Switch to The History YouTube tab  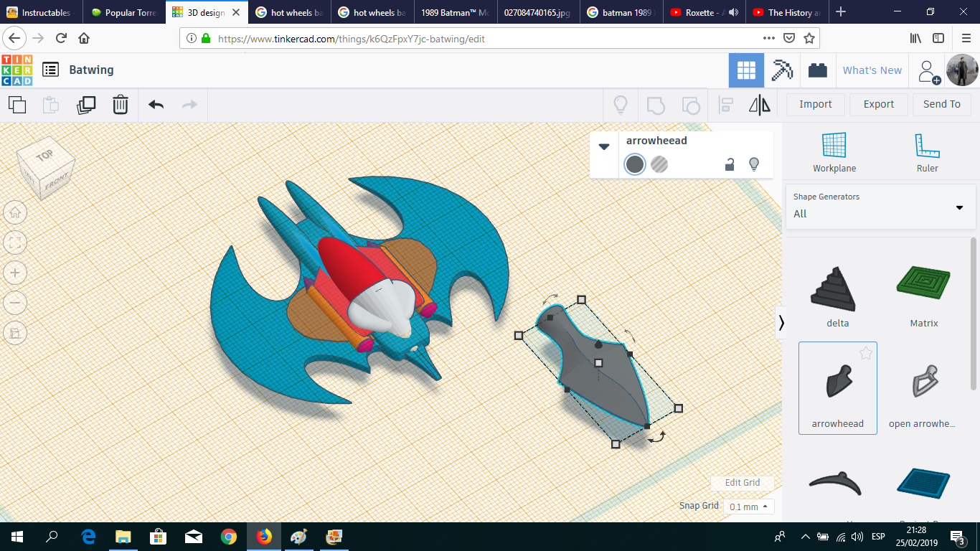coord(786,12)
